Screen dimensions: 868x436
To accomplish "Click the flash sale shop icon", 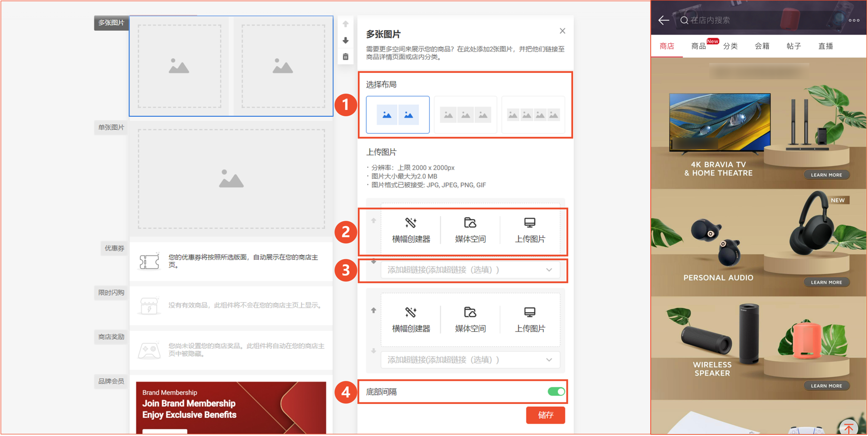I will pos(149,306).
